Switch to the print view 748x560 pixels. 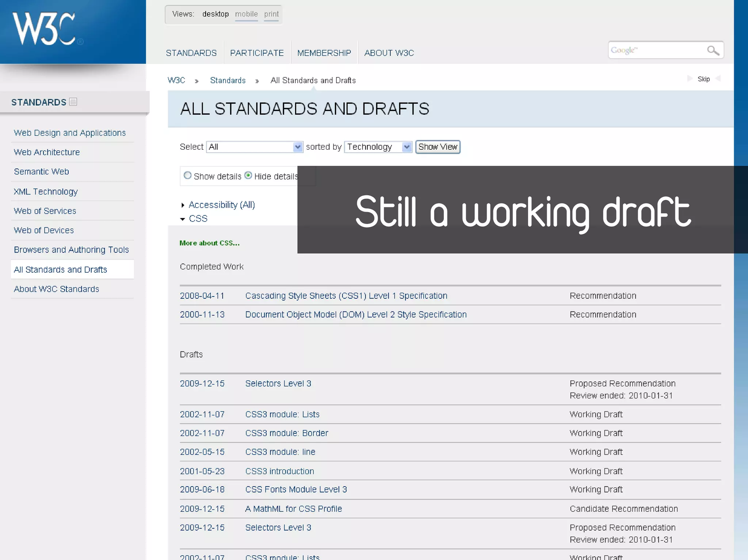(x=271, y=14)
